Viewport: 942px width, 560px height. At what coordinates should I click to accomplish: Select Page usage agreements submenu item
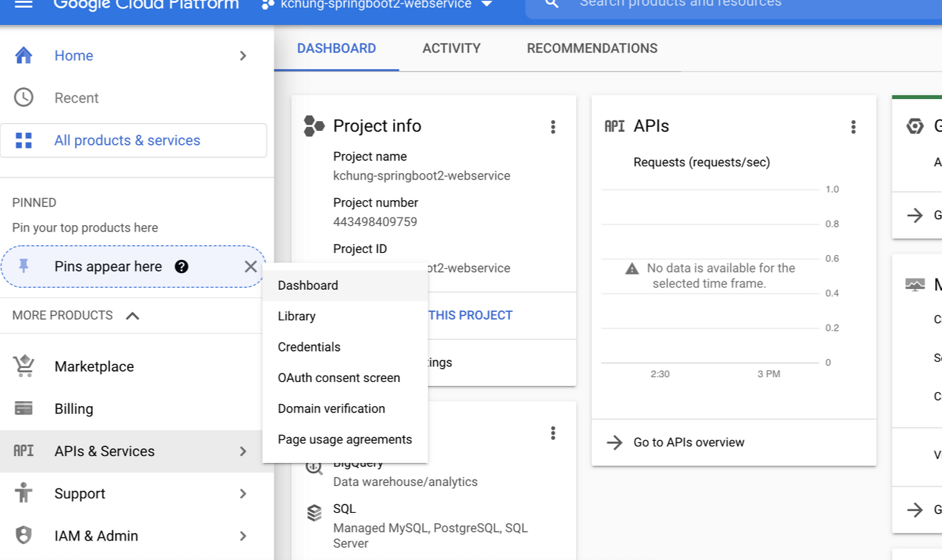click(x=345, y=439)
